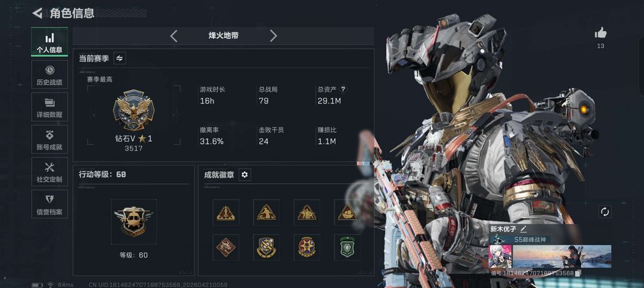Open the 成就徽章 settings gear
Viewport: 644px width, 288px height.
pyautogui.click(x=245, y=175)
